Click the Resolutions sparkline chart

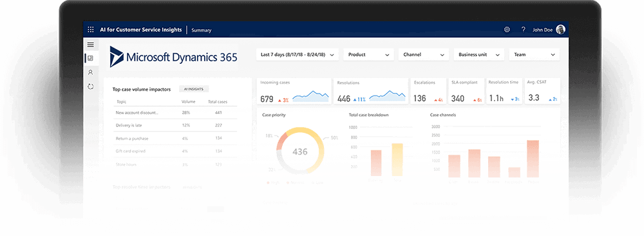(387, 96)
